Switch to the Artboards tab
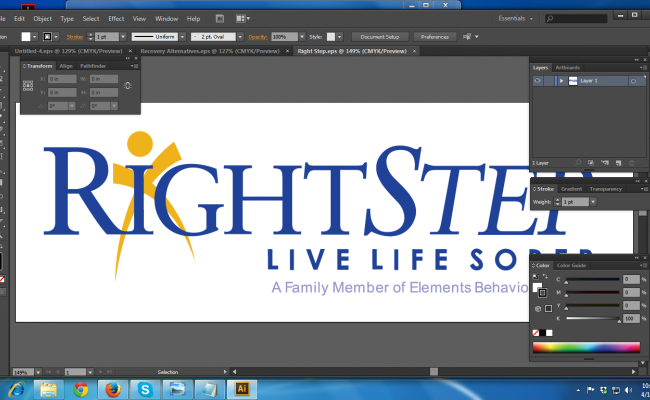 tap(567, 68)
